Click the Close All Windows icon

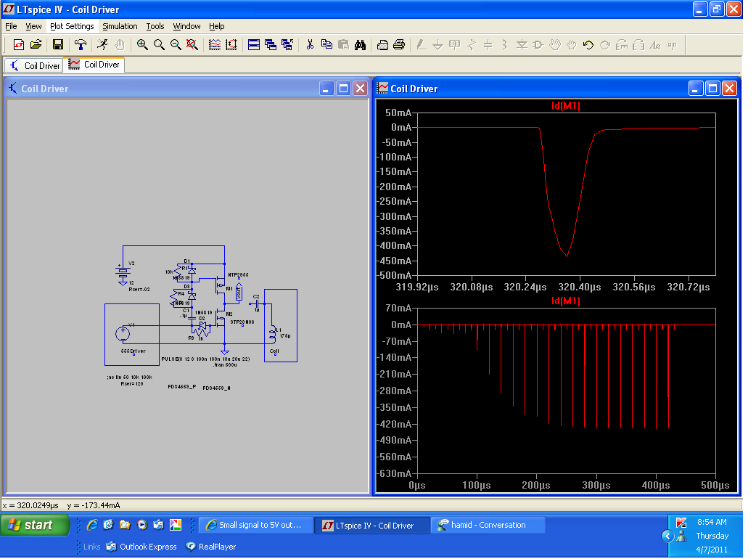[x=287, y=45]
